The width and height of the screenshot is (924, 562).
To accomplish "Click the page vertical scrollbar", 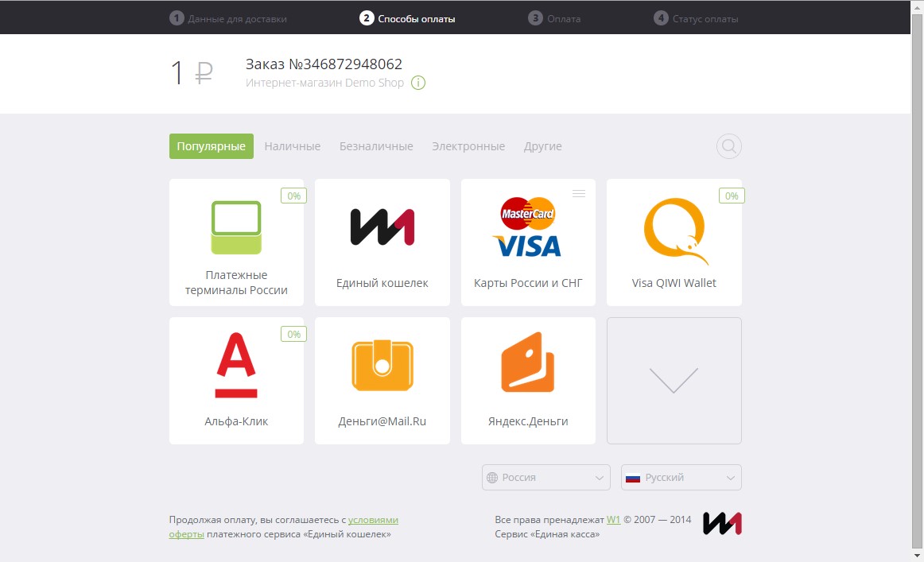I will point(917,281).
